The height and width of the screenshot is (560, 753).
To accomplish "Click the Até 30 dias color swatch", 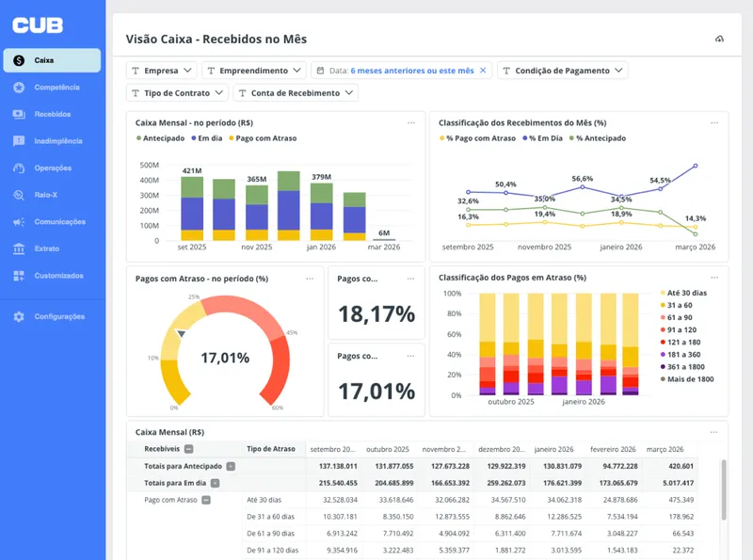I will [x=664, y=293].
